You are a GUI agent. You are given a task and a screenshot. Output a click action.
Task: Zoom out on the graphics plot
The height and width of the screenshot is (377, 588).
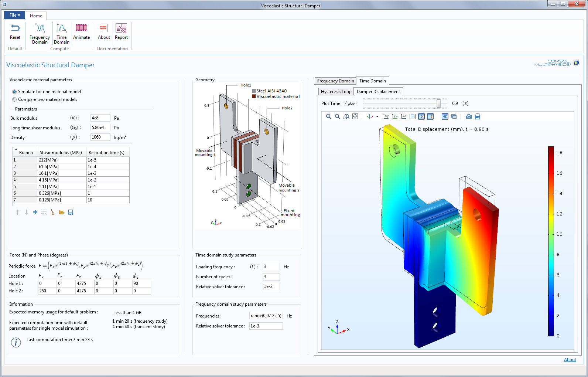[337, 116]
